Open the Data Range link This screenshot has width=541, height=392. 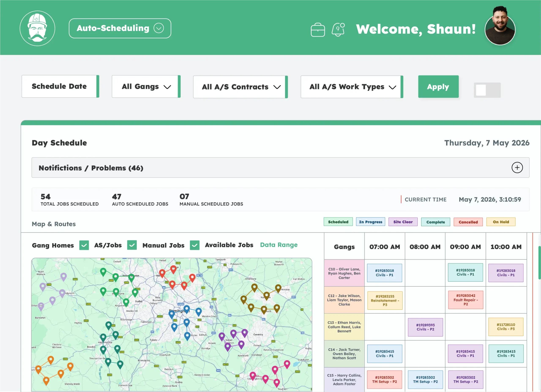click(x=279, y=245)
